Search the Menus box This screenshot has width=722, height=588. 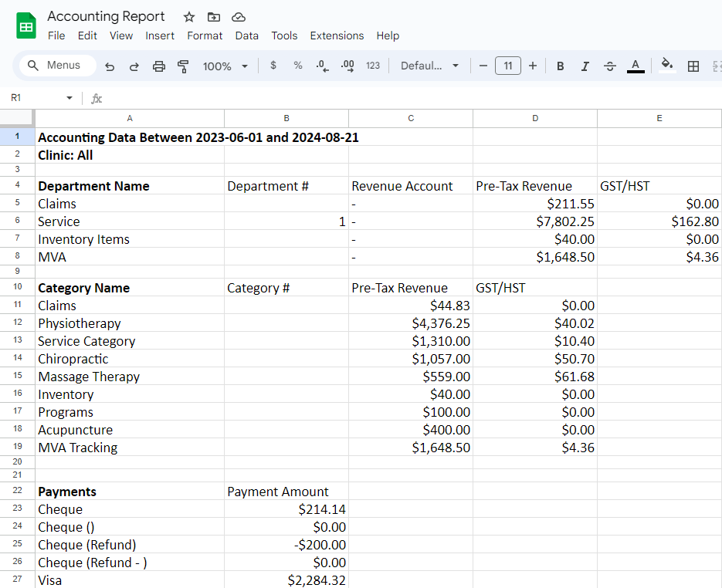tap(58, 66)
